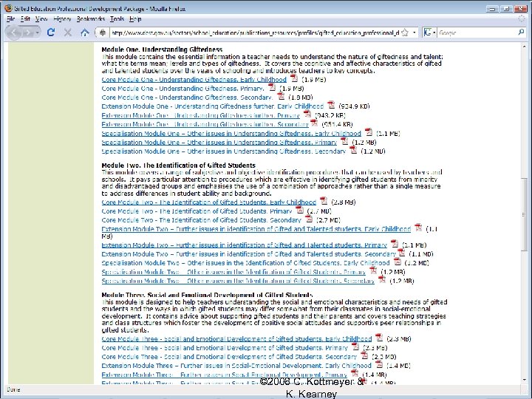Image resolution: width=532 pixels, height=399 pixels.
Task: Click PDF icon for Core Module Two Primary
Action: point(299,210)
